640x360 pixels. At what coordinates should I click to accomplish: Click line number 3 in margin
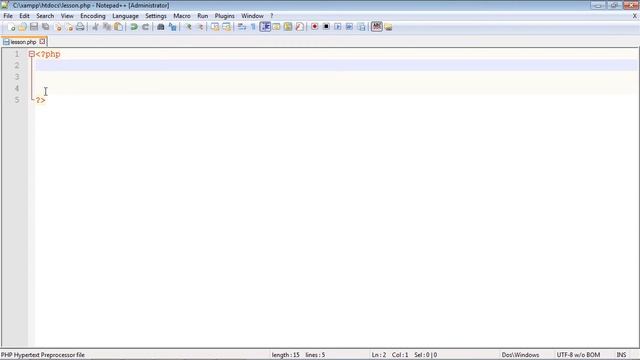pos(17,77)
